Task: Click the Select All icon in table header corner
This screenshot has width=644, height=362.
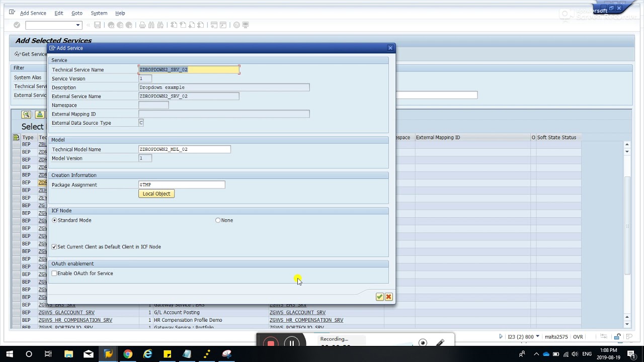Action: (16, 137)
